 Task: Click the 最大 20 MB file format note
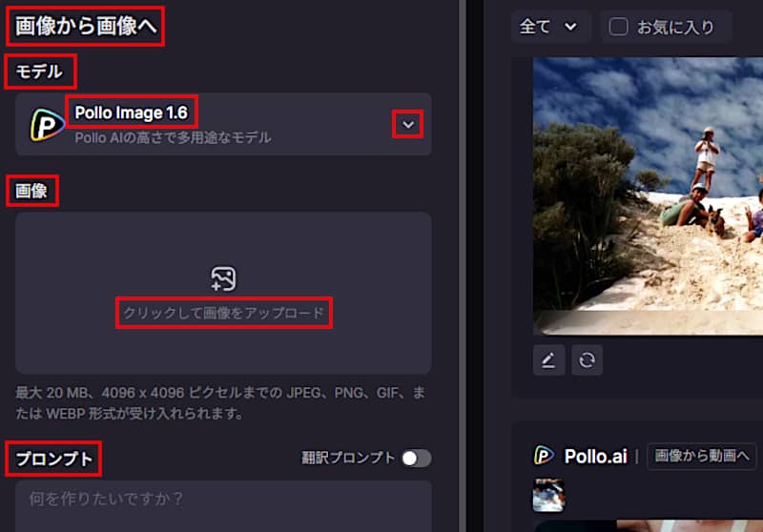click(220, 402)
